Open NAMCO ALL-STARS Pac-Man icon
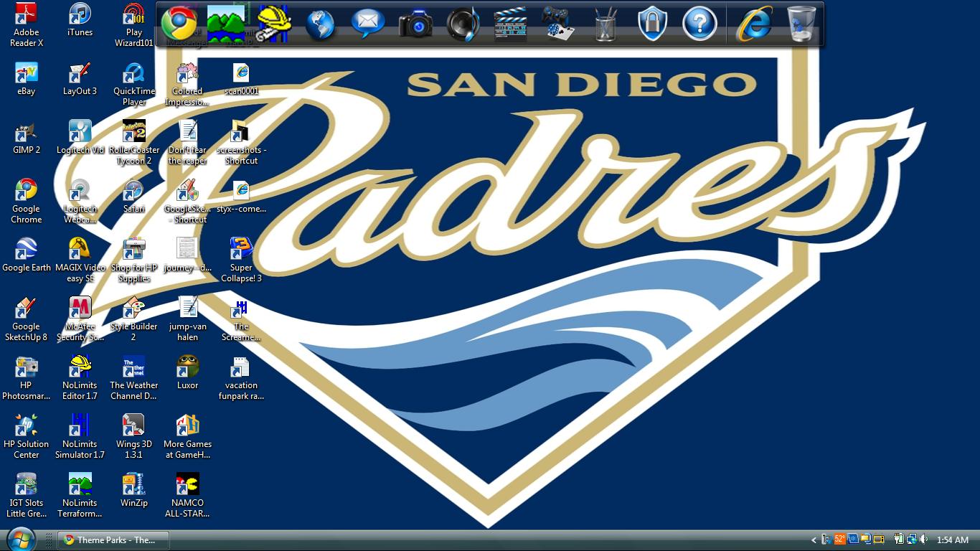The height and width of the screenshot is (551, 980). coord(187,496)
